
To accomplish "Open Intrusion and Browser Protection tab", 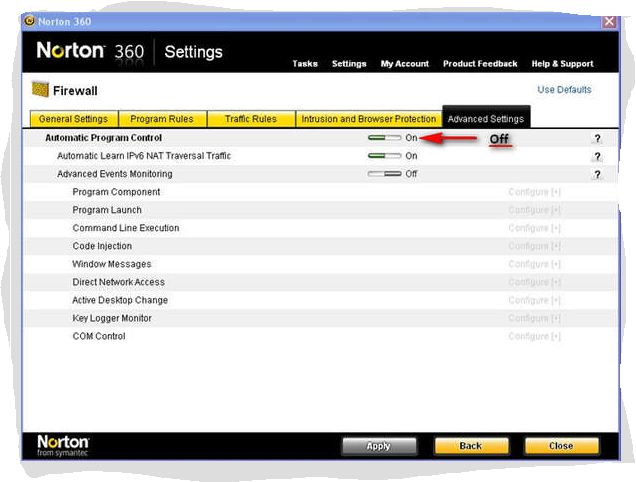I will (368, 119).
